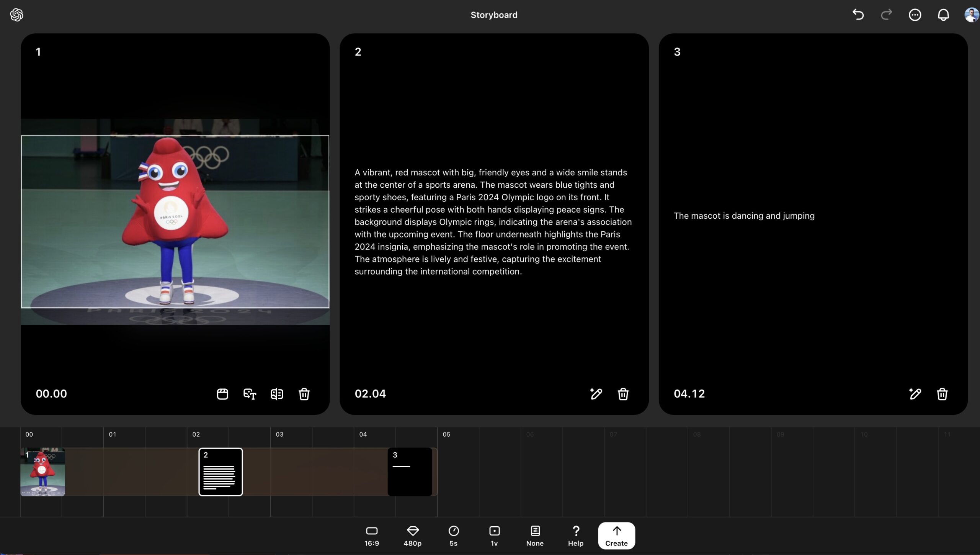This screenshot has width=980, height=555.
Task: Delete storyboard card 1
Action: pos(304,394)
